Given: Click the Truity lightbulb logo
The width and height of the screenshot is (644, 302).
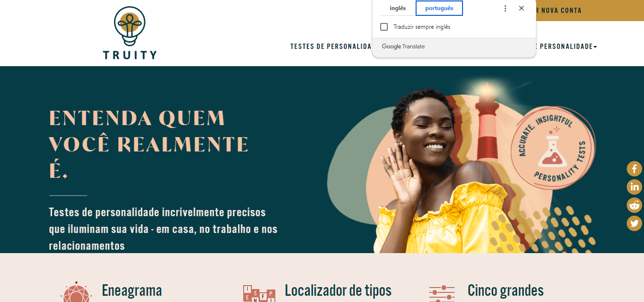Looking at the screenshot, I should tap(130, 33).
